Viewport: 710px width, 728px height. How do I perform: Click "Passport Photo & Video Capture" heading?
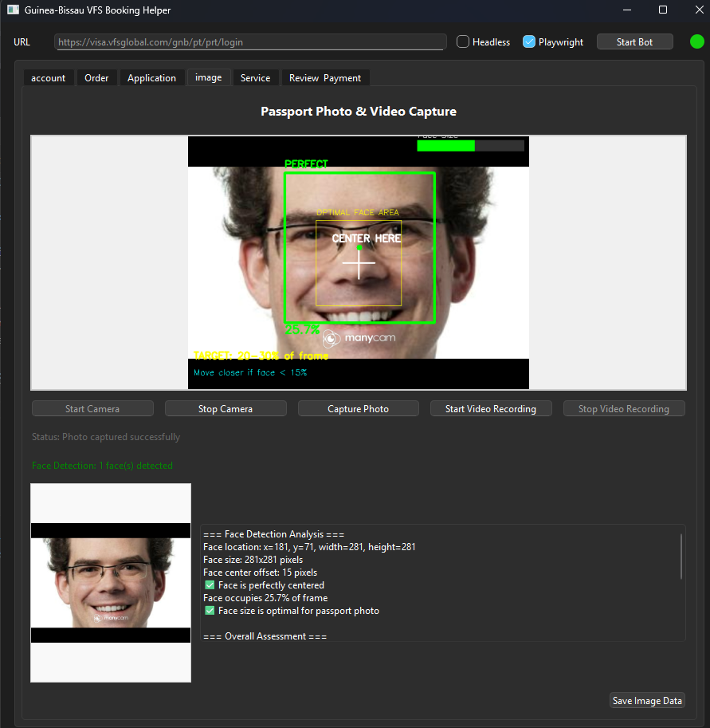(359, 112)
